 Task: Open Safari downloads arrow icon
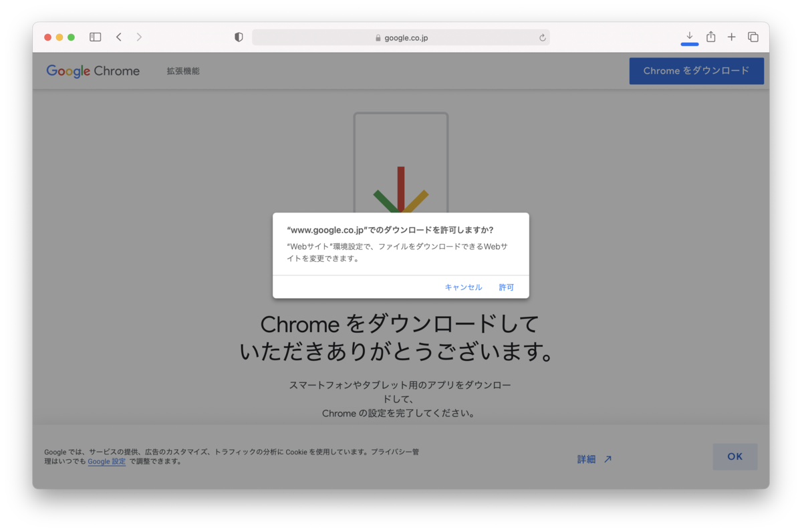coord(690,36)
